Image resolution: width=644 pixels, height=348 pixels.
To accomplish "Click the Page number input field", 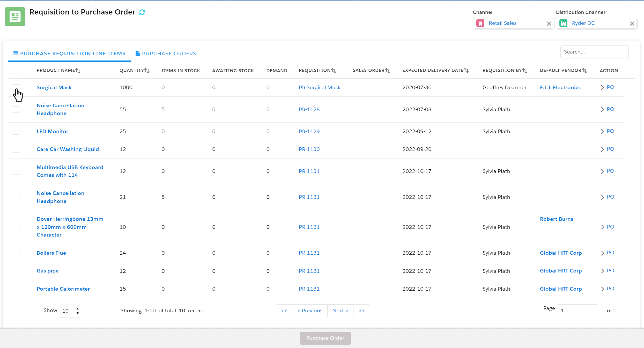I will [x=577, y=311].
